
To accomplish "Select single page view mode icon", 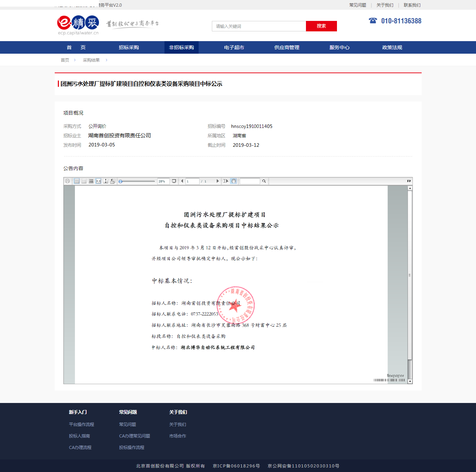I will tap(77, 181).
